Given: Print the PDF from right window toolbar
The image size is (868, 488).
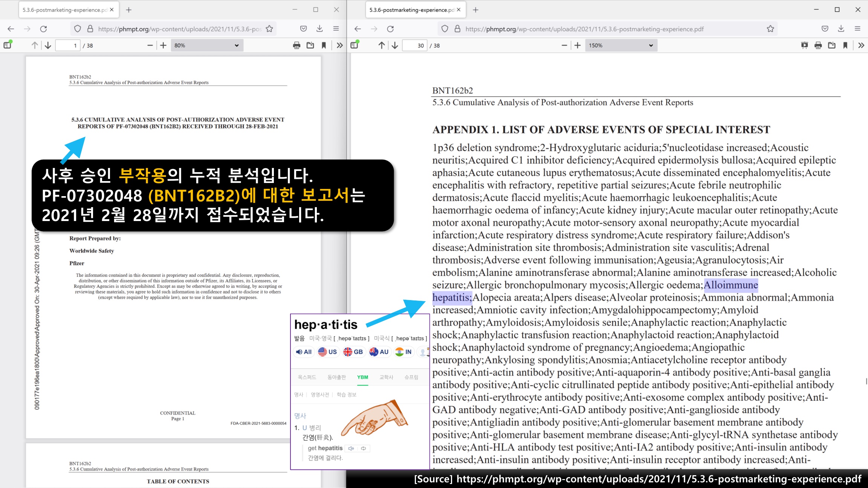Looking at the screenshot, I should [818, 45].
